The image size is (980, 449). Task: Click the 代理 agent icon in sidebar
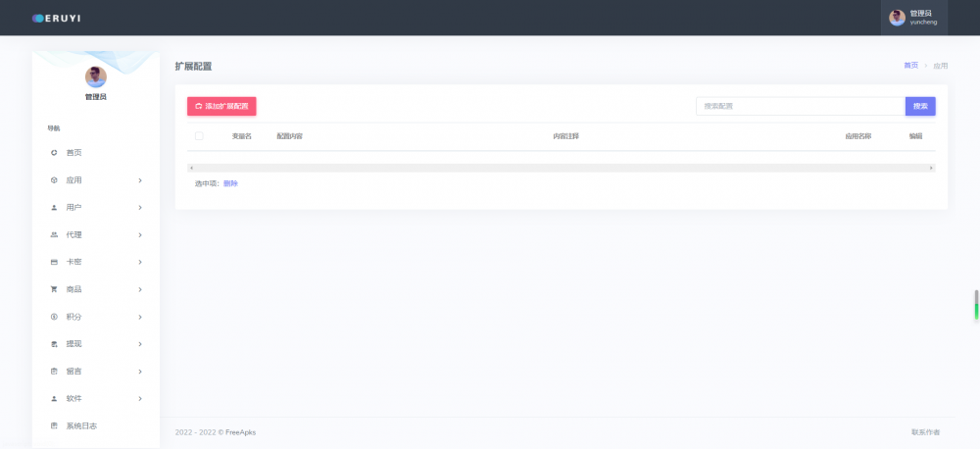[54, 235]
